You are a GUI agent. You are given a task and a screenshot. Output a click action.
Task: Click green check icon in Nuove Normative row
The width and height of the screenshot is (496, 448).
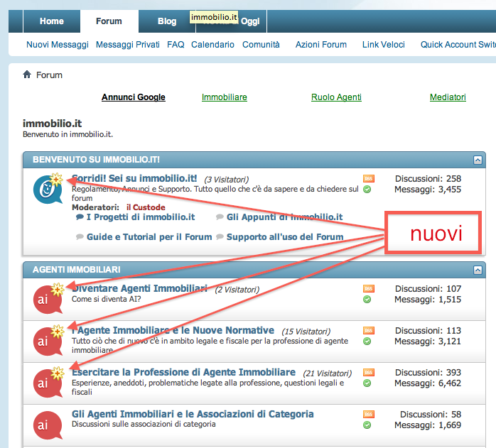pos(367,341)
